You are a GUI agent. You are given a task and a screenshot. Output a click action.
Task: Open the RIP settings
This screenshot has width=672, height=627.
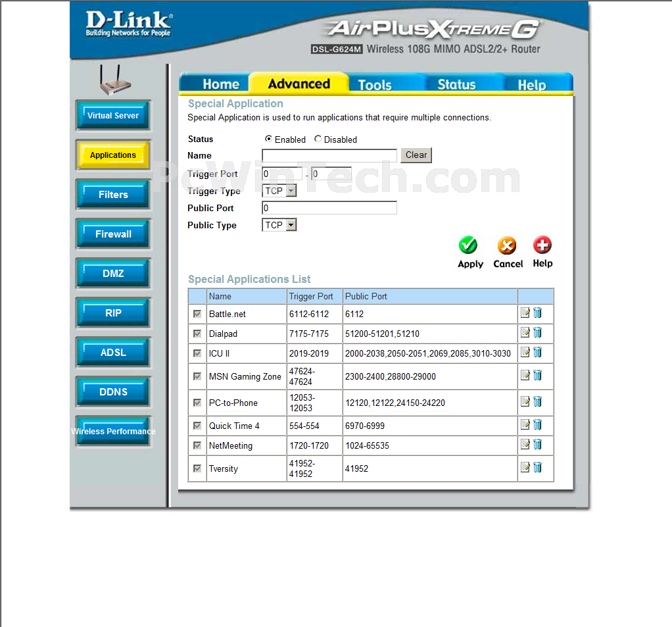tap(113, 313)
